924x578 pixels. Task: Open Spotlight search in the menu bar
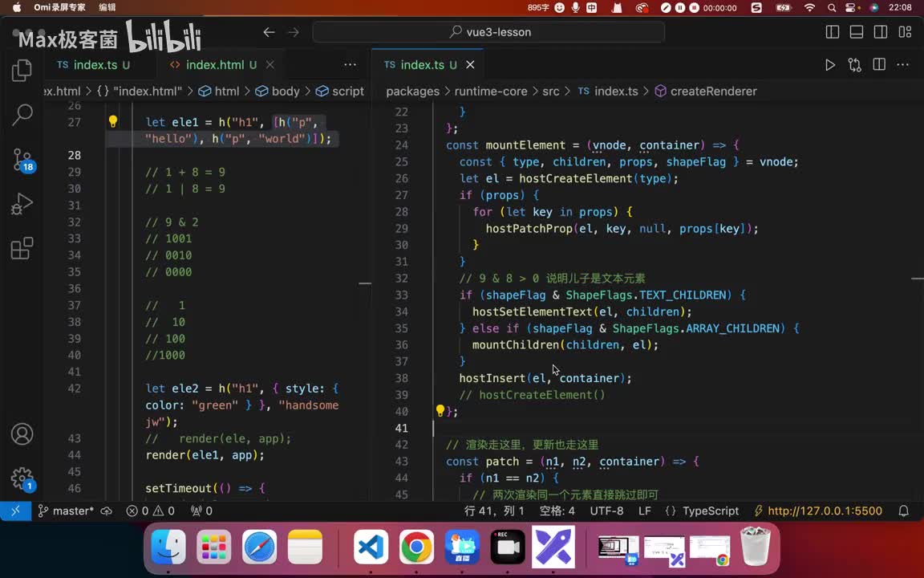point(832,8)
